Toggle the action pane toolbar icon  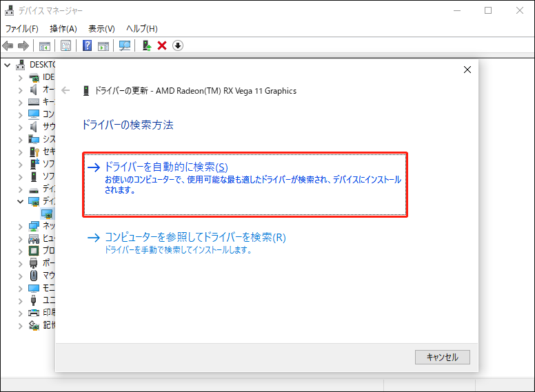coord(103,45)
